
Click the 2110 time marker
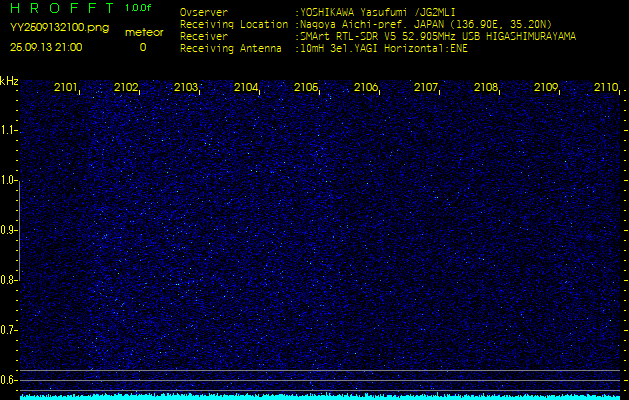(606, 88)
